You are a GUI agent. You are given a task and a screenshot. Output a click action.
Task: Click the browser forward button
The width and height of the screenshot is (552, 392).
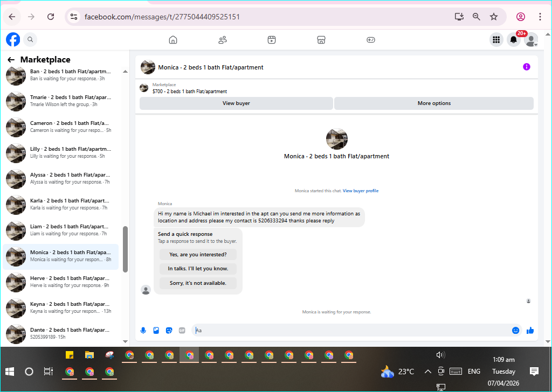(31, 17)
